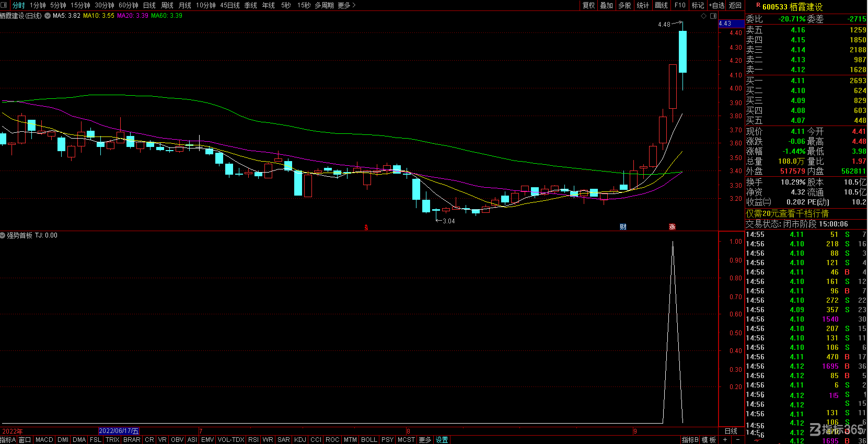Select the 45日线 period tab
The width and height of the screenshot is (868, 444).
230,5
